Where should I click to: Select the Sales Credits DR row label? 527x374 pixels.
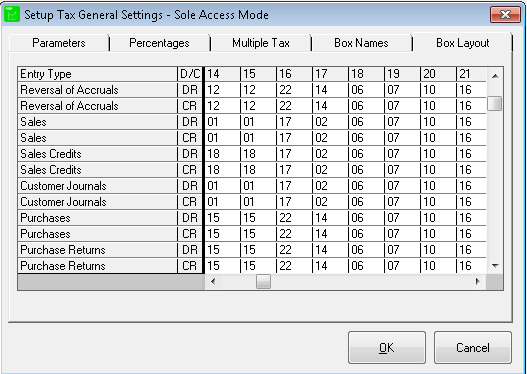pos(97,154)
